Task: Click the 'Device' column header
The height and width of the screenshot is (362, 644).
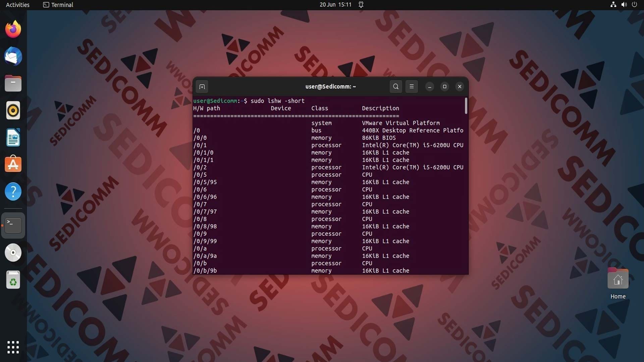Action: [281, 108]
